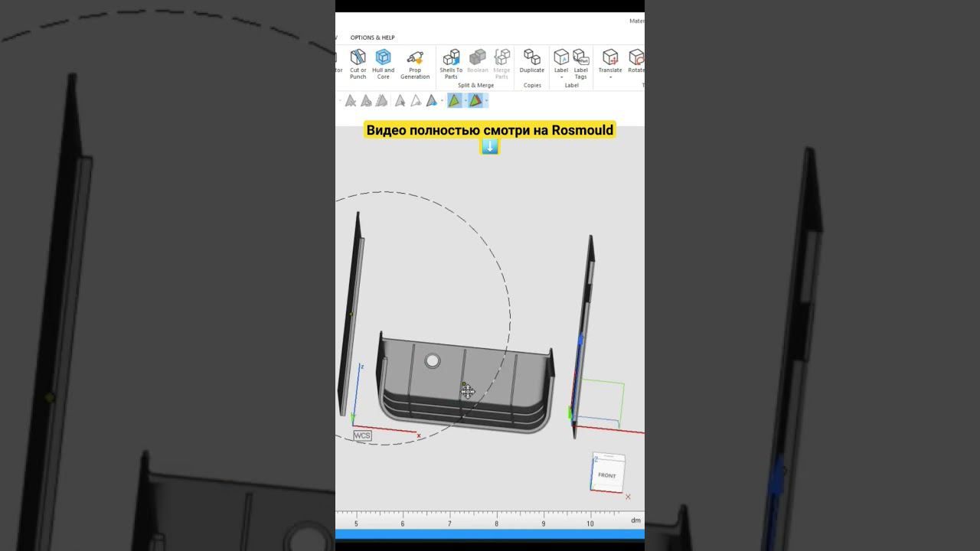The width and height of the screenshot is (980, 551).
Task: Click the FRONT face of the view cube
Action: coord(607,475)
